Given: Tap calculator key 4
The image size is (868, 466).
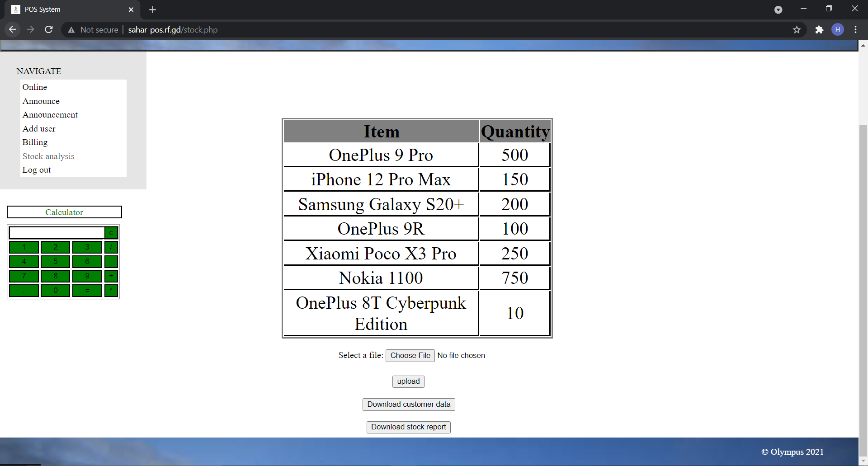Looking at the screenshot, I should coord(24,262).
